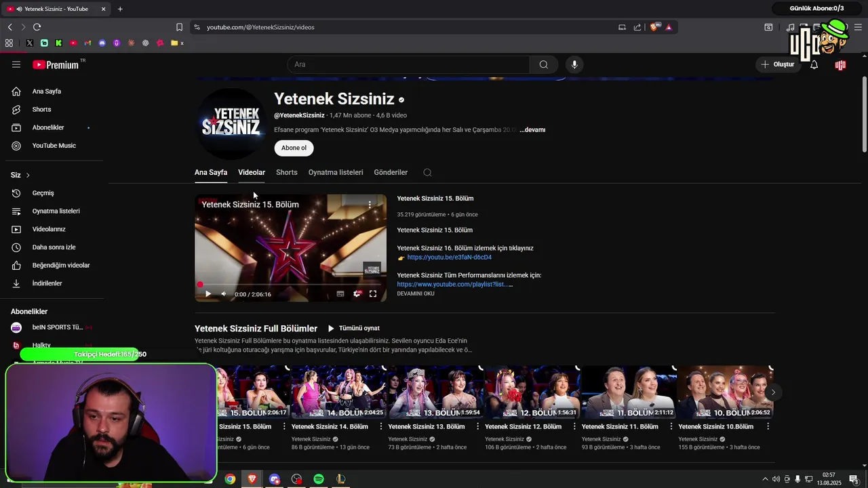Open account avatar menu in YouTube header

click(840, 65)
